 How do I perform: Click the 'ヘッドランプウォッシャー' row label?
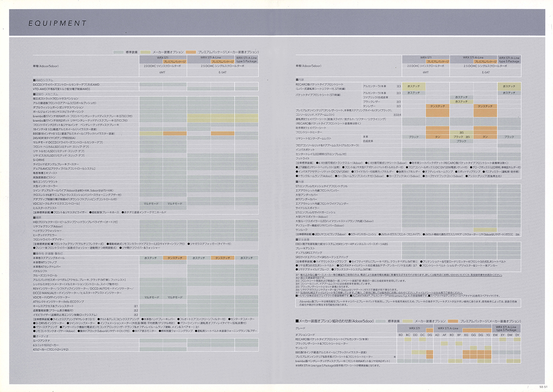click(x=47, y=231)
